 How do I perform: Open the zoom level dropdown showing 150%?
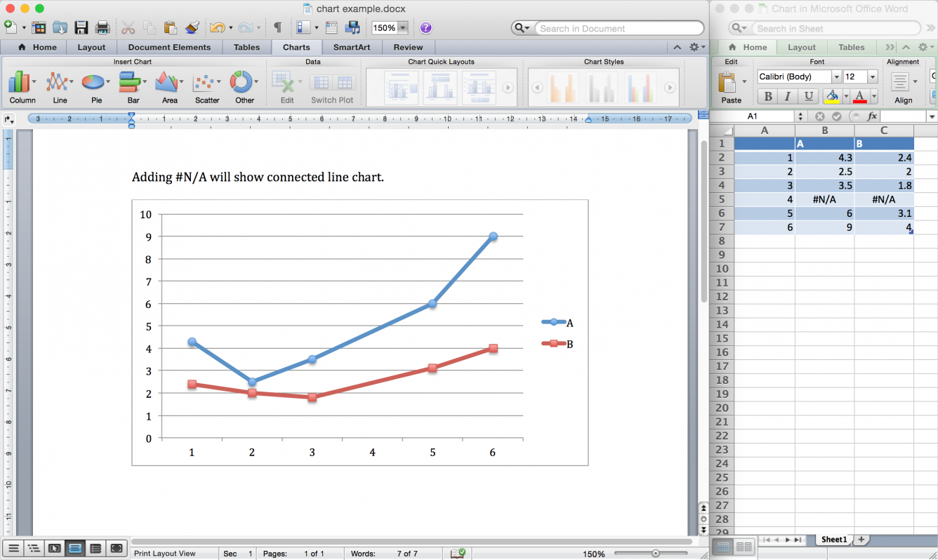click(402, 27)
